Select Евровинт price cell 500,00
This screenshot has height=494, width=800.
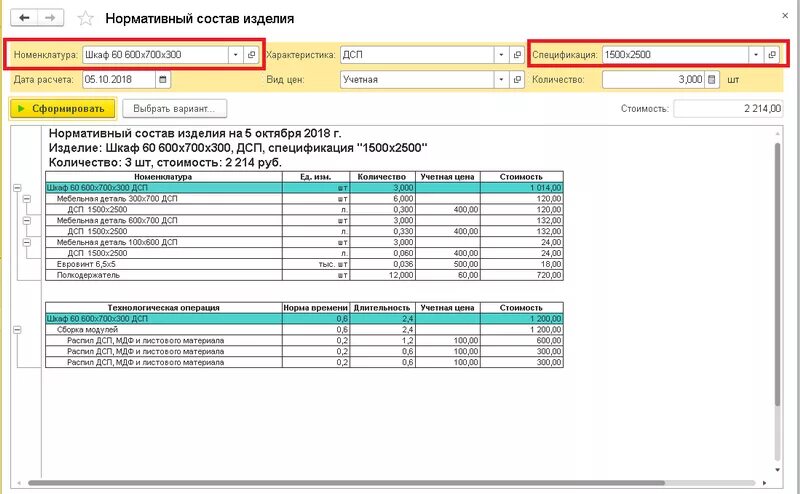click(447, 264)
